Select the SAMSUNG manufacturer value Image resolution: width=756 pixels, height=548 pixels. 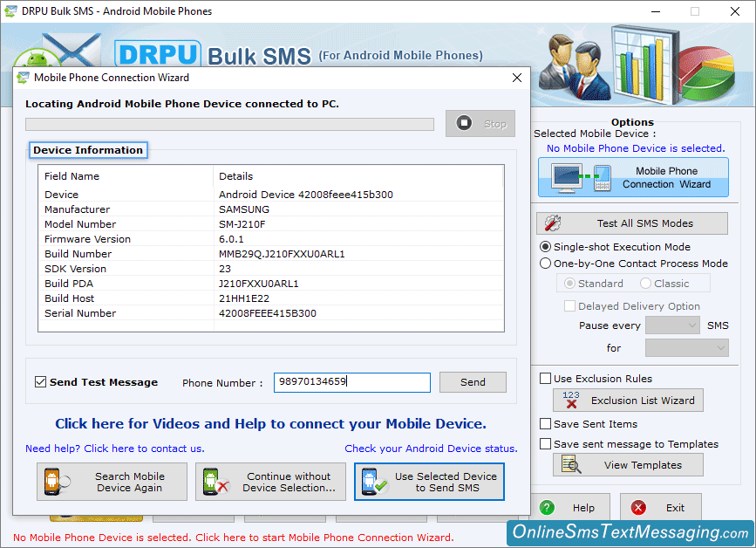244,209
